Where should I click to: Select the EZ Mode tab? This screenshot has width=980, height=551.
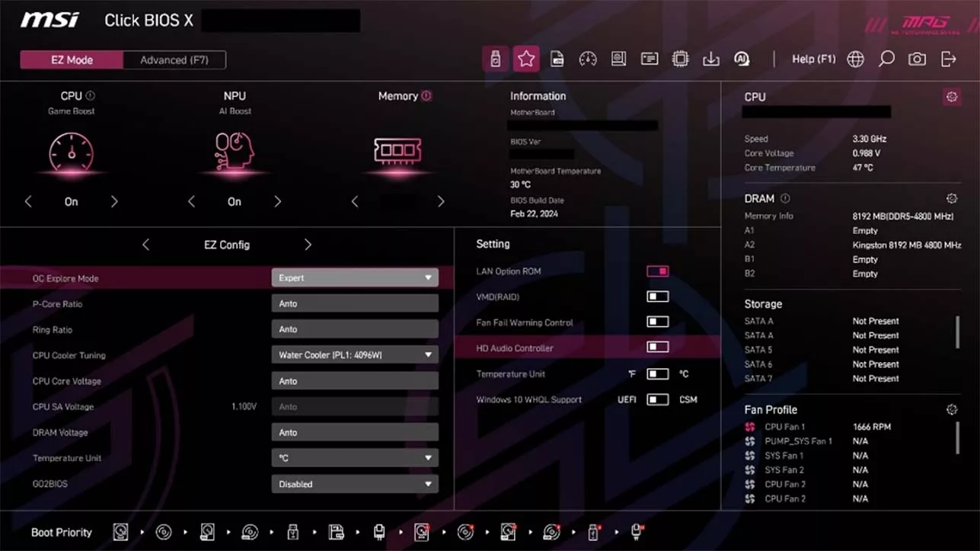(x=72, y=59)
